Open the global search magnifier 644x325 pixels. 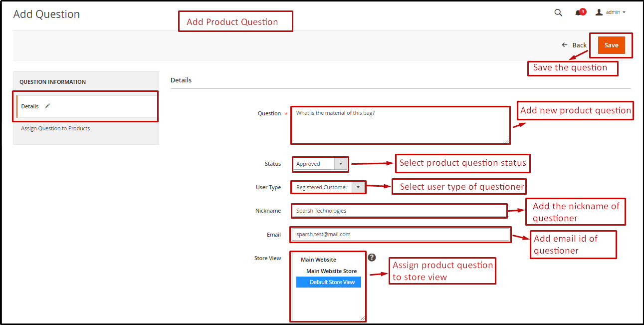pos(558,12)
